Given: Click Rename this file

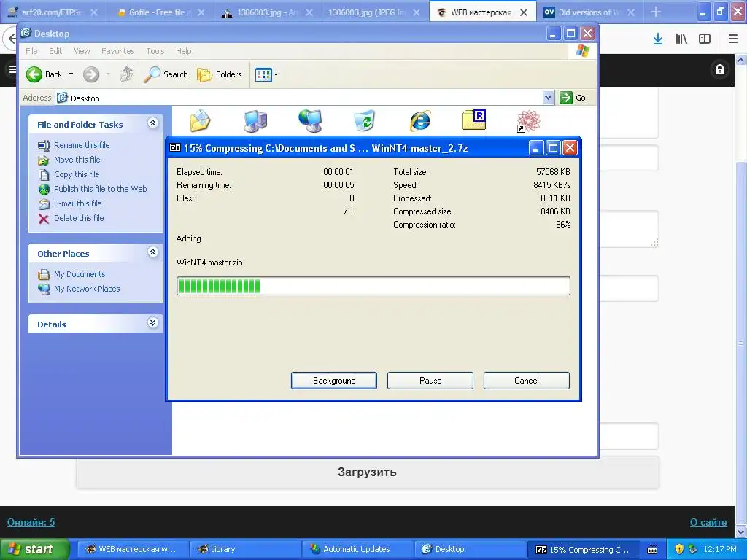Looking at the screenshot, I should (82, 145).
